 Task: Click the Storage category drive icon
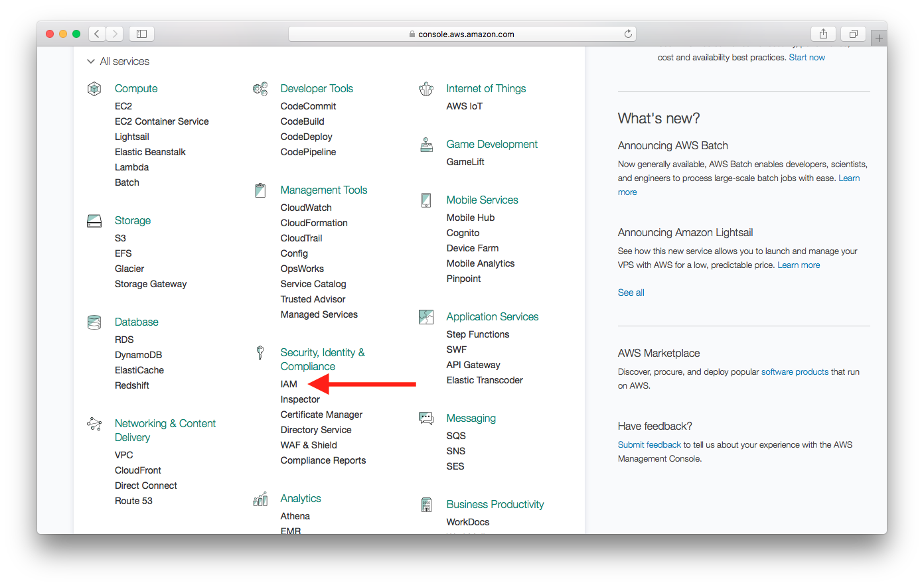coord(94,220)
